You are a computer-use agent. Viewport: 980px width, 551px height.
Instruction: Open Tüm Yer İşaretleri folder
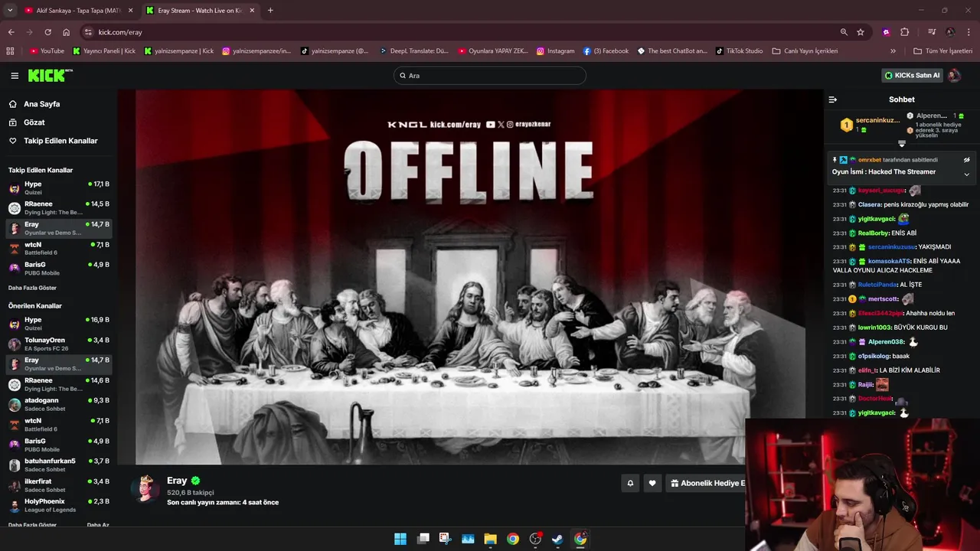point(942,51)
